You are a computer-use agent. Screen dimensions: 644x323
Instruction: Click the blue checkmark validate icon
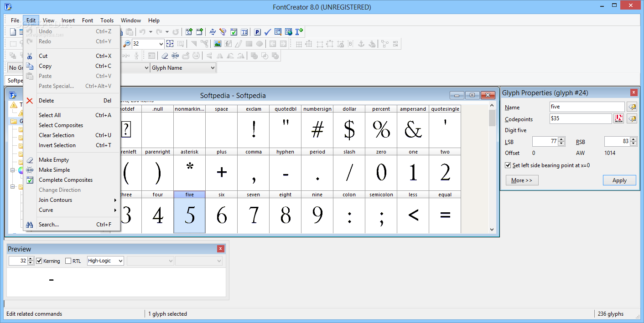click(x=268, y=32)
